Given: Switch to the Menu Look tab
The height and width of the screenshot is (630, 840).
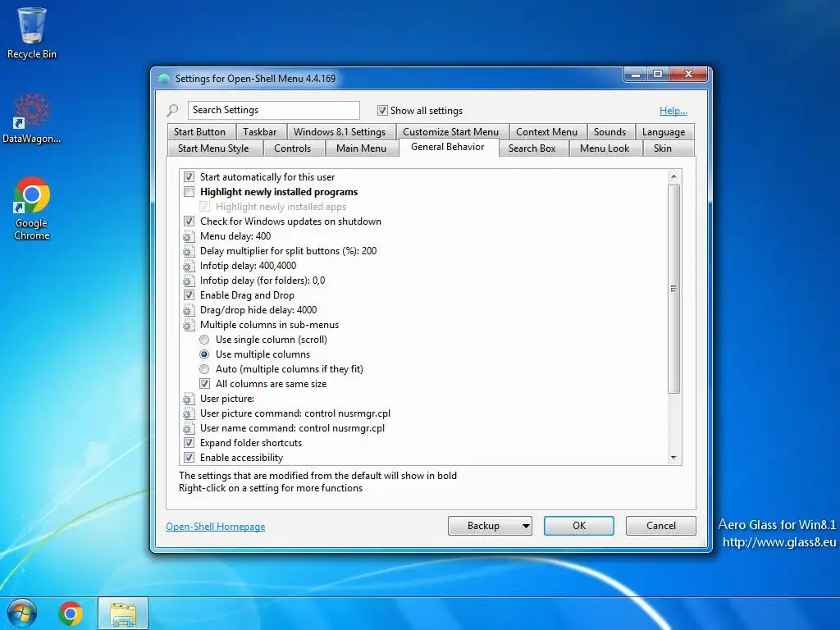Looking at the screenshot, I should point(605,148).
